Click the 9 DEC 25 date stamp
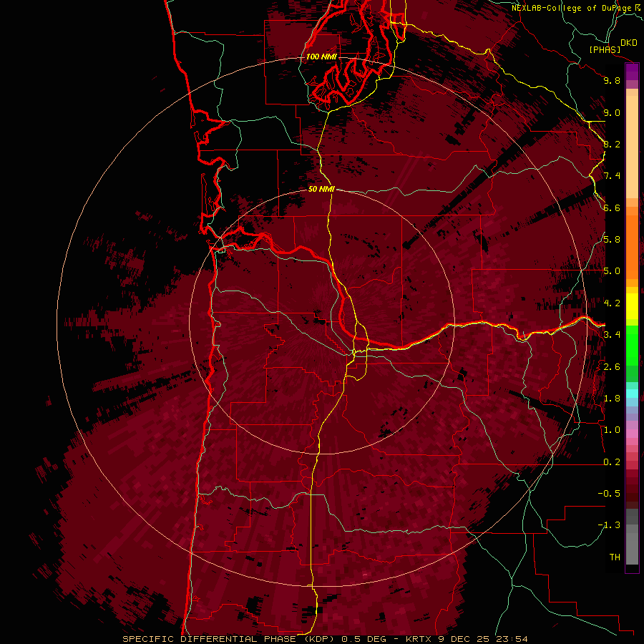Screen dimensions: 644x644 pyautogui.click(x=464, y=639)
